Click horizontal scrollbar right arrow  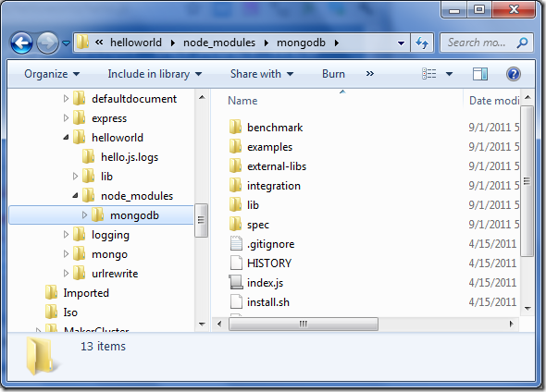[511, 324]
